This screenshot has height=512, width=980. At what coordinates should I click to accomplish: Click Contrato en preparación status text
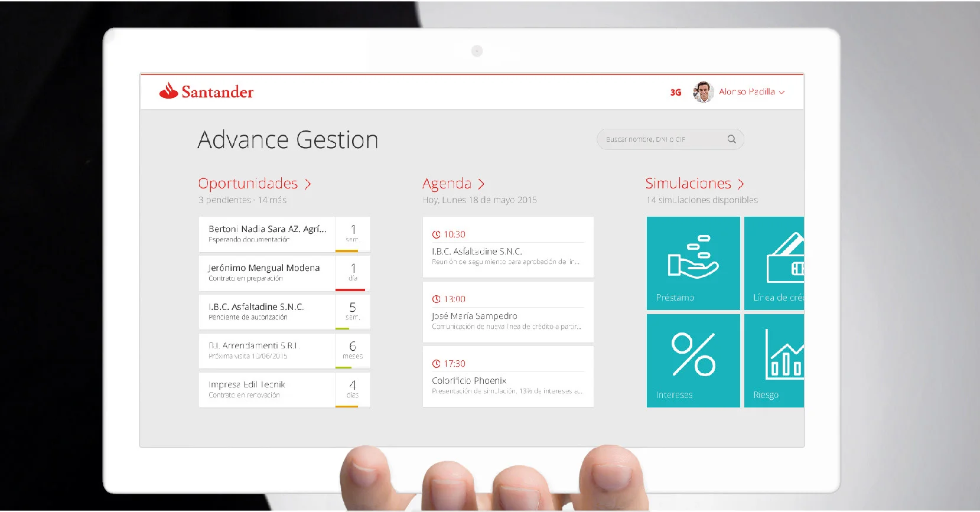tap(245, 278)
